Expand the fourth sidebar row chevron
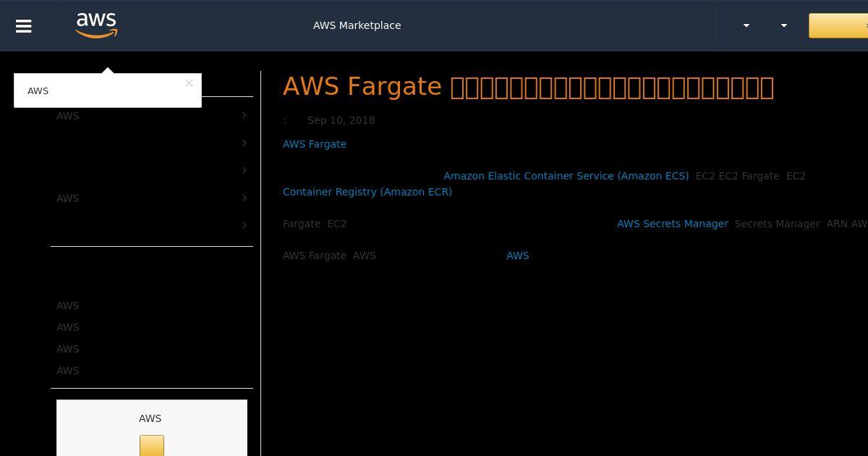Viewport: 868px width, 456px height. click(244, 198)
